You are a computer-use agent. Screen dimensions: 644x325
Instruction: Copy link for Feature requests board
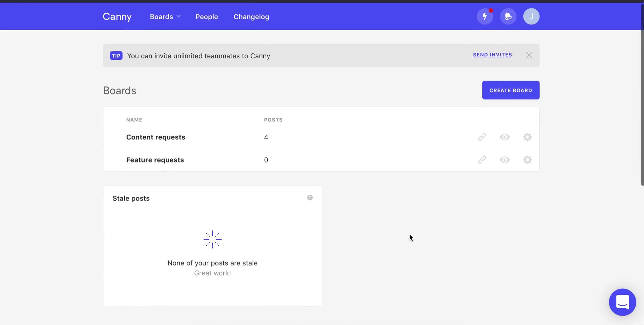(482, 160)
